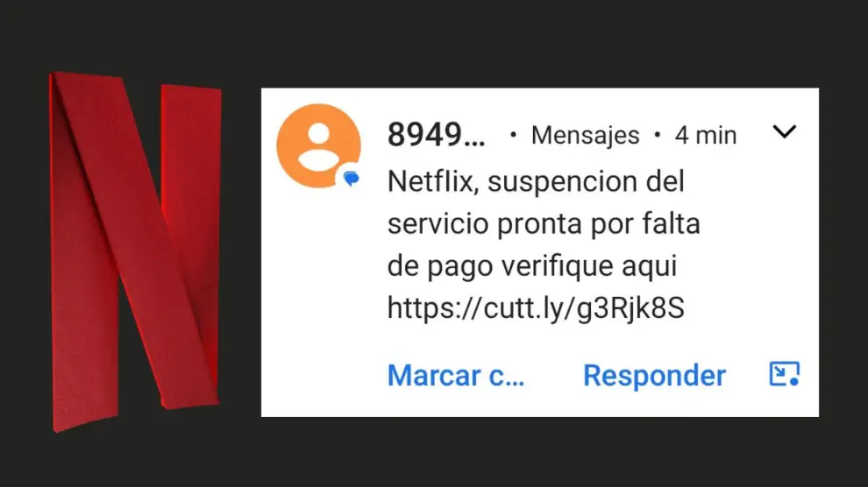Tap the Marcar c... action
The image size is (868, 487).
[456, 376]
